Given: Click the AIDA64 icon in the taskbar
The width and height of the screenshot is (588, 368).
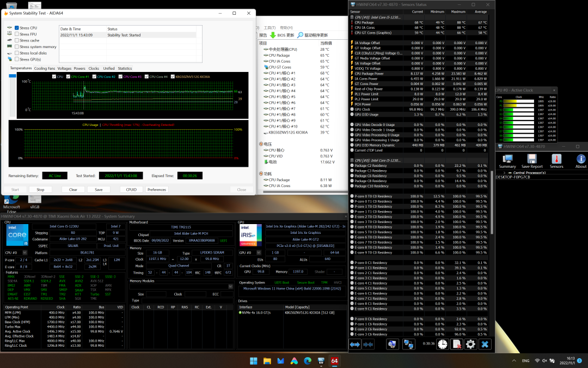Looking at the screenshot, I should pos(335,361).
